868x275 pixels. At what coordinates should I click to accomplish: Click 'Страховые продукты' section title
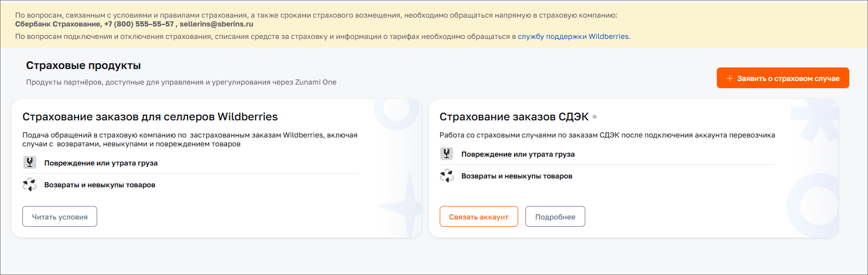84,65
